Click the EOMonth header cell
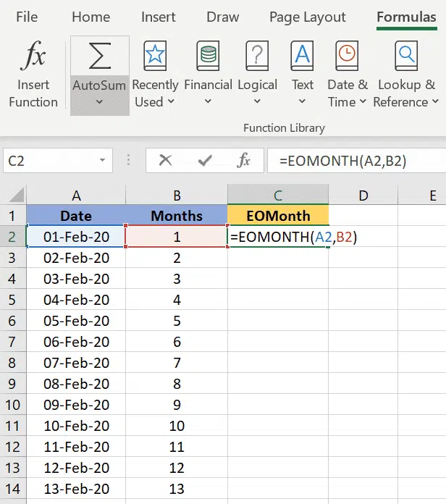The width and height of the screenshot is (446, 504). [x=278, y=215]
